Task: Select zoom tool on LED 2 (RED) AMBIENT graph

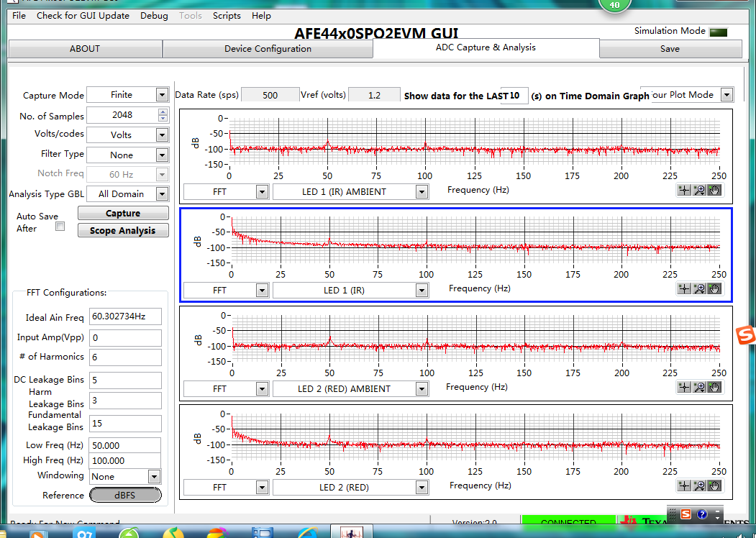Action: tap(699, 387)
